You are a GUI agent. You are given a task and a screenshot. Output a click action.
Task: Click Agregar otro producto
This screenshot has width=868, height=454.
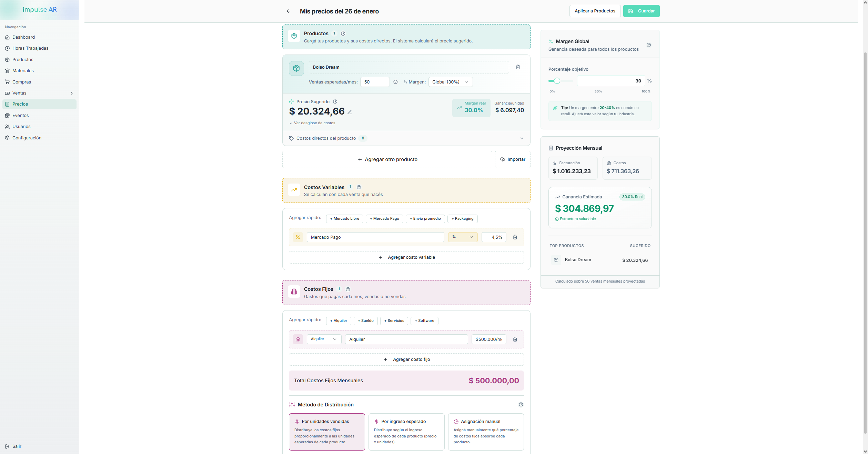click(x=387, y=159)
